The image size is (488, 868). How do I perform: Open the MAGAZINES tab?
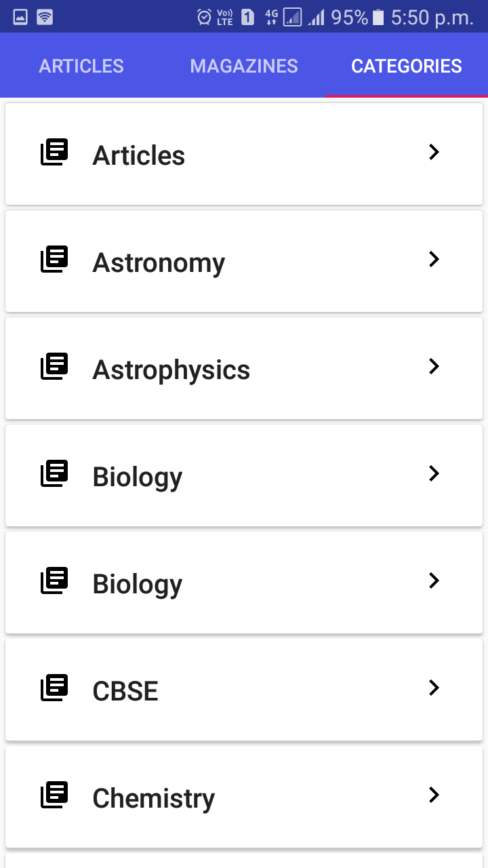pos(244,66)
